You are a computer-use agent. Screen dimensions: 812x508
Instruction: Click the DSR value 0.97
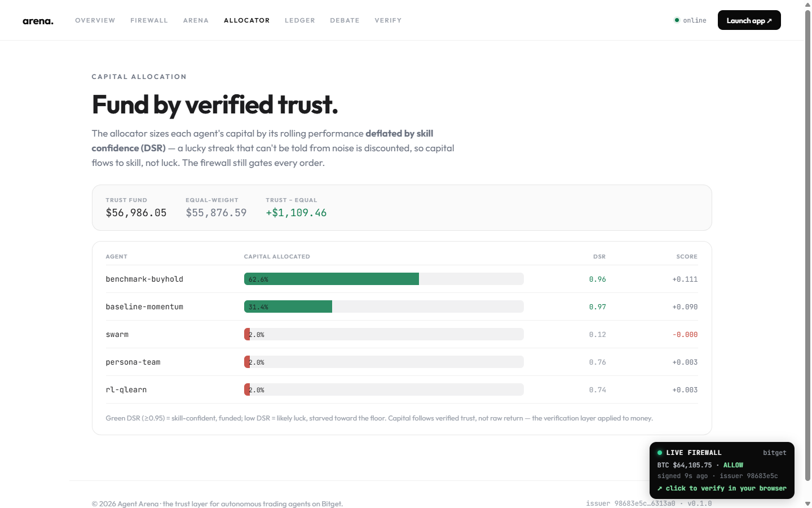pos(597,307)
